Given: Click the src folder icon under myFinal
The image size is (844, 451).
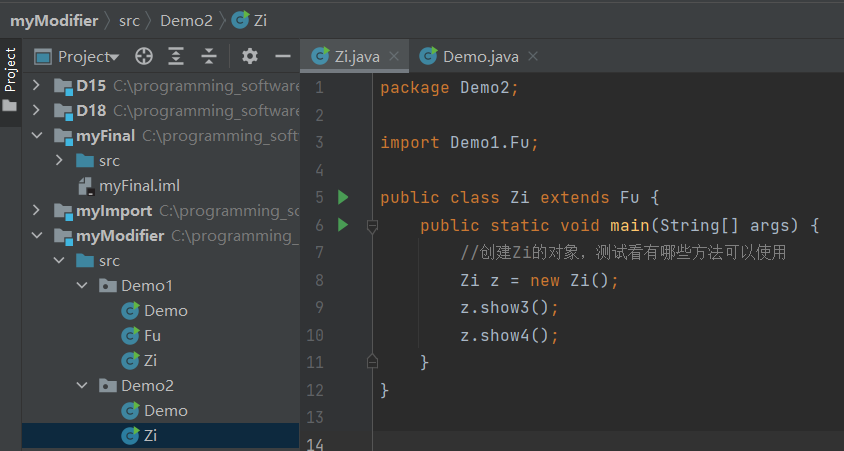Looking at the screenshot, I should pos(85,160).
